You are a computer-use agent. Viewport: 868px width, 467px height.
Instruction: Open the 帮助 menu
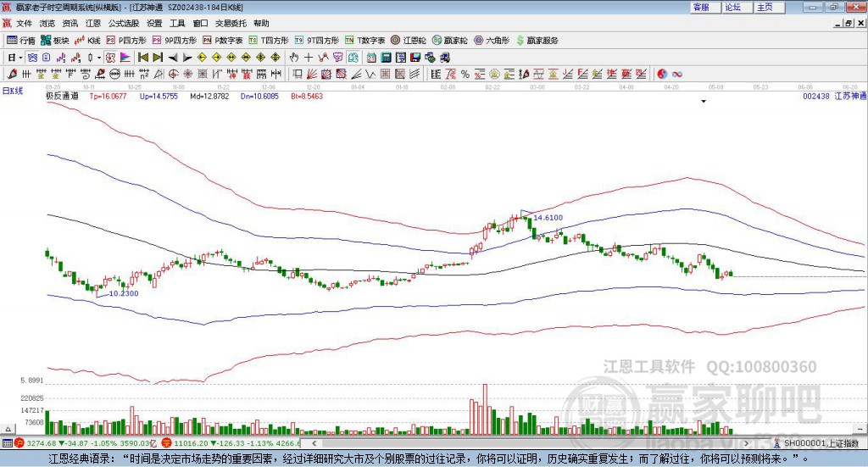pyautogui.click(x=261, y=23)
